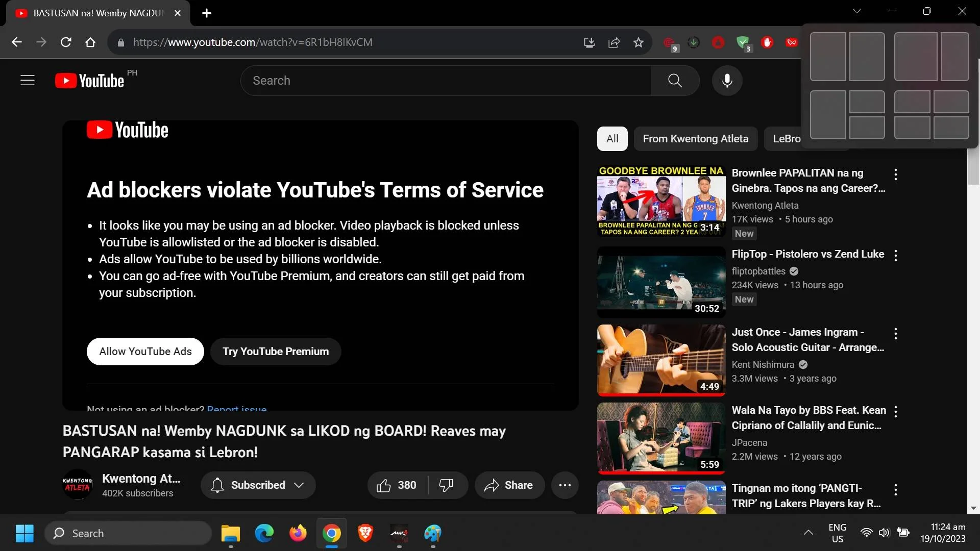Viewport: 980px width, 551px height.
Task: Share the video with the Share button
Action: tap(509, 485)
